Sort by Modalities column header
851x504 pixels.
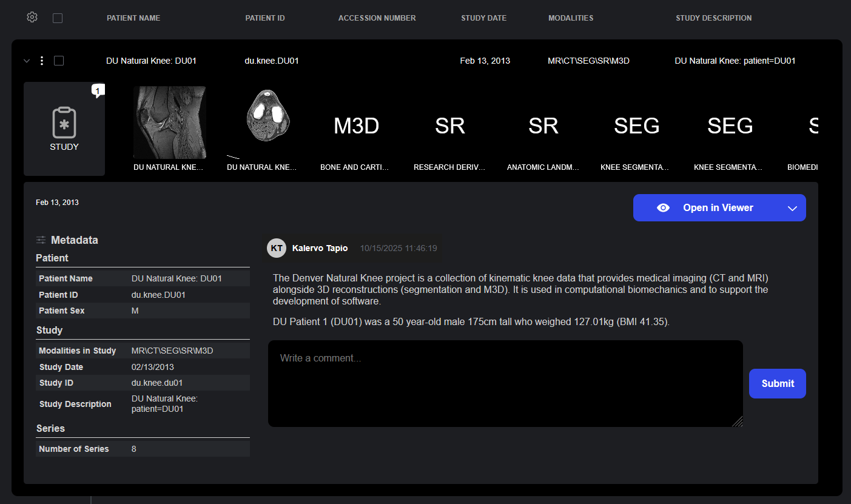click(570, 18)
